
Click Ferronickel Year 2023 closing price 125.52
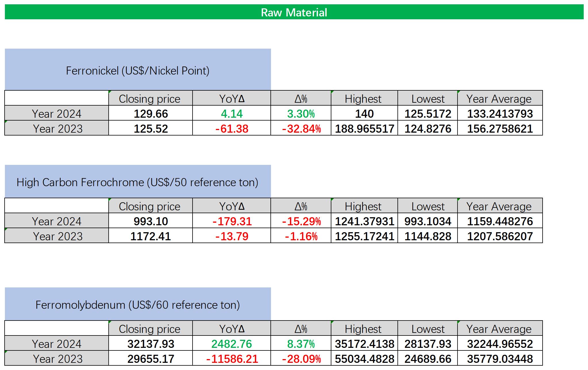click(151, 128)
